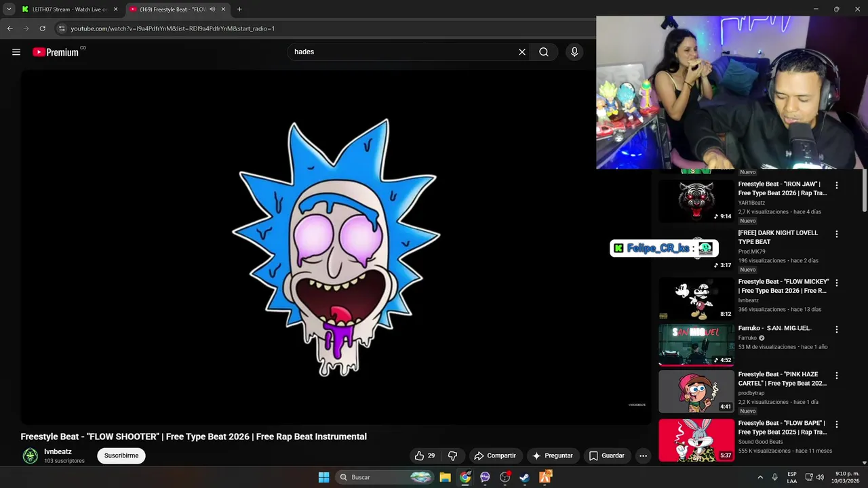This screenshot has width=868, height=488.
Task: Close the Freestyle Beat YouTube tab
Action: [223, 9]
